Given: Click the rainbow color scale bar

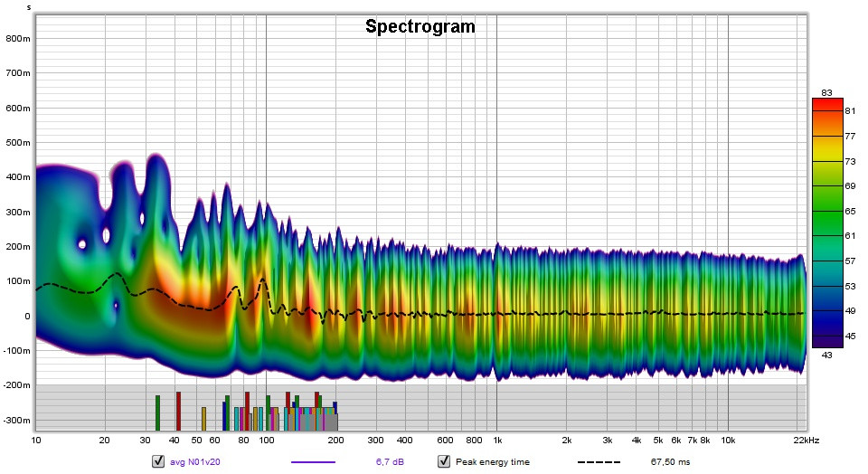Looking at the screenshot, I should [x=826, y=223].
